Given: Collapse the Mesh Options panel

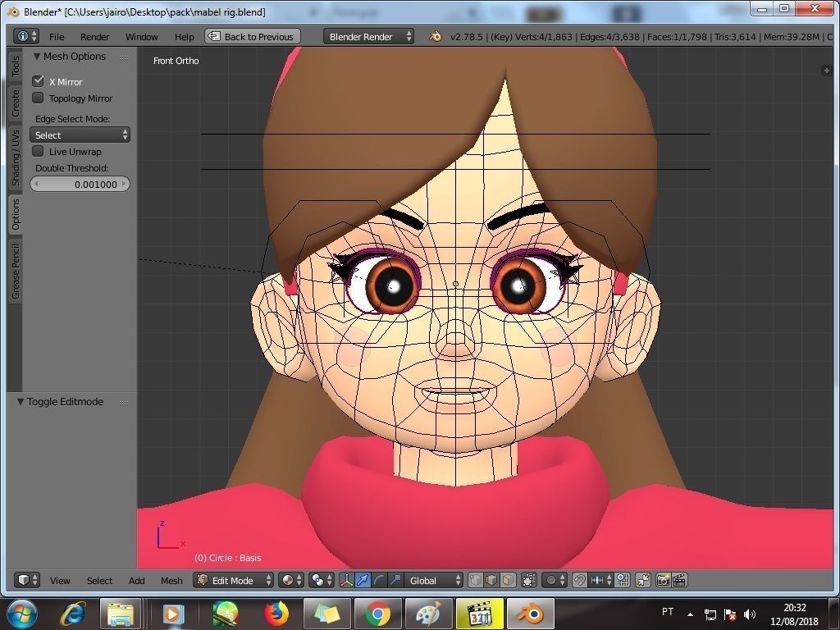Looking at the screenshot, I should (x=37, y=57).
